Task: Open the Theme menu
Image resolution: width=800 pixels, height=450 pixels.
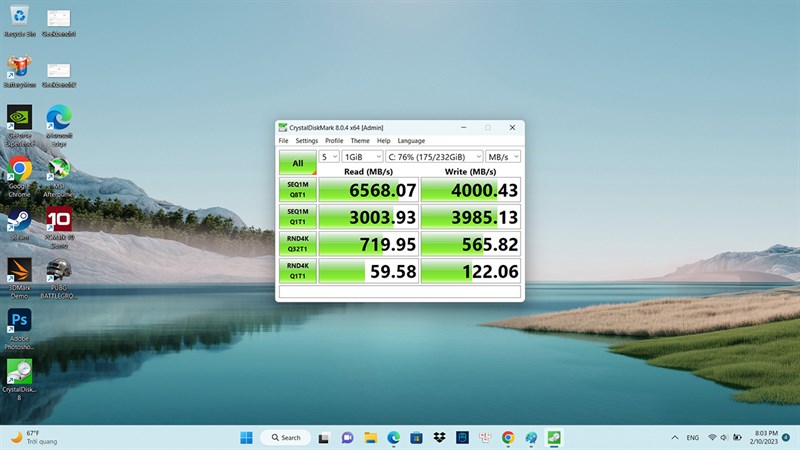Action: pos(360,141)
